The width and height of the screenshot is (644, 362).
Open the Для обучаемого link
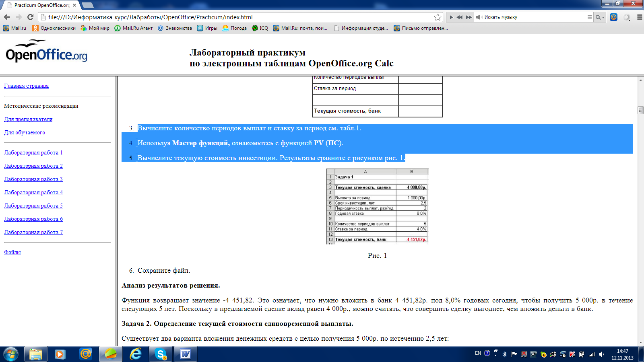pyautogui.click(x=25, y=132)
